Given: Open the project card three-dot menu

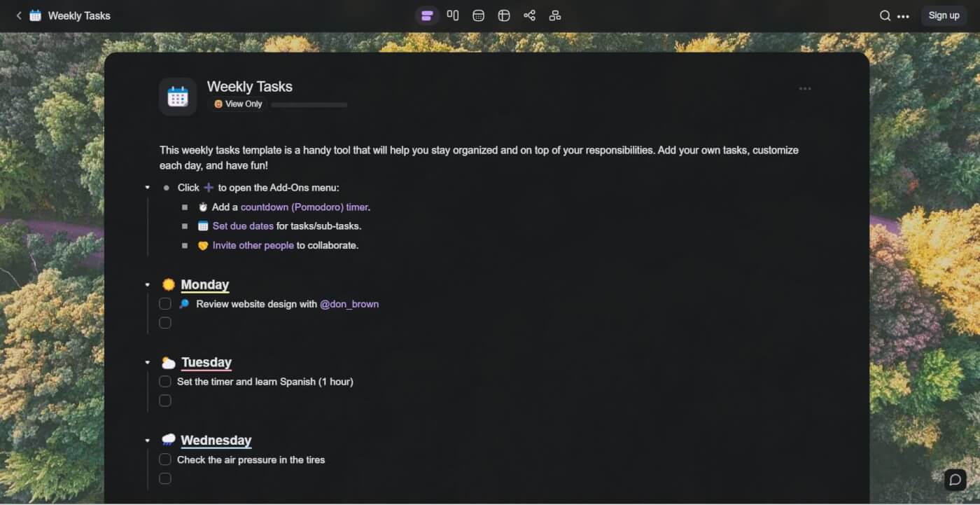Looking at the screenshot, I should [x=805, y=89].
